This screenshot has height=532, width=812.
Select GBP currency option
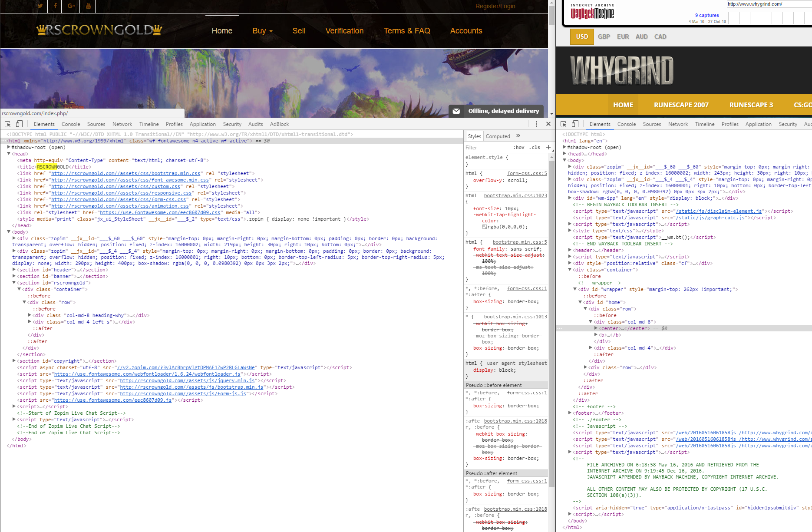tap(604, 37)
